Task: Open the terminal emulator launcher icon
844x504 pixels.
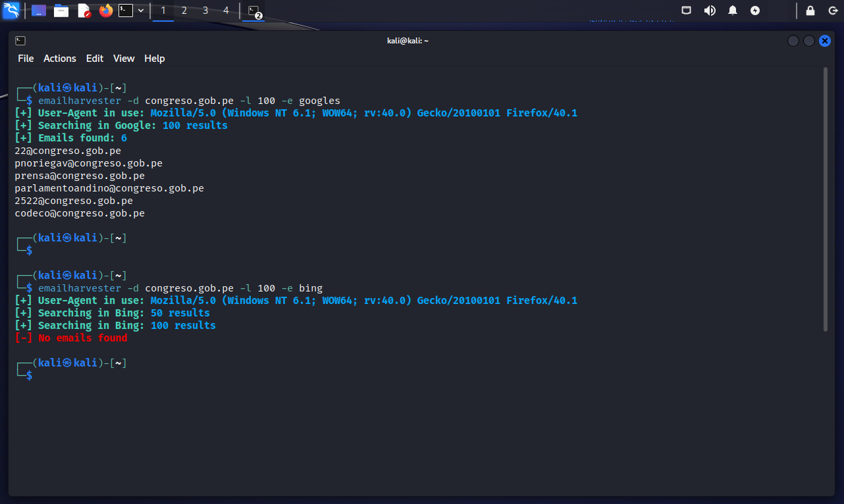Action: [126, 11]
